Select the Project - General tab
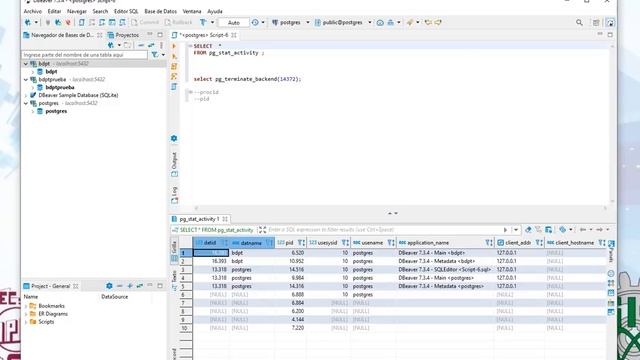 51,286
